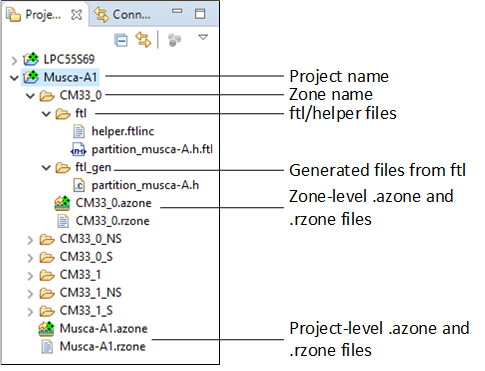Click the Musca-A1.rzone file icon

click(47, 347)
